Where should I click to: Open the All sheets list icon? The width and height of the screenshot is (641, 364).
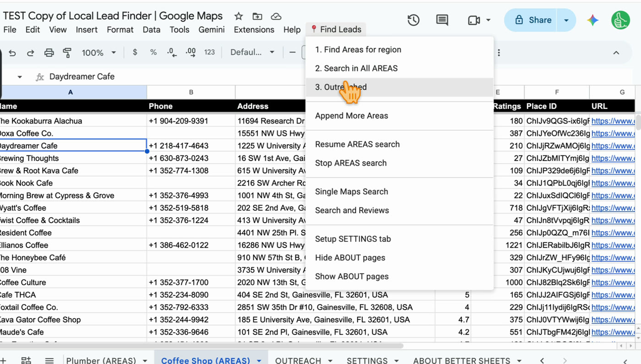tap(49, 360)
